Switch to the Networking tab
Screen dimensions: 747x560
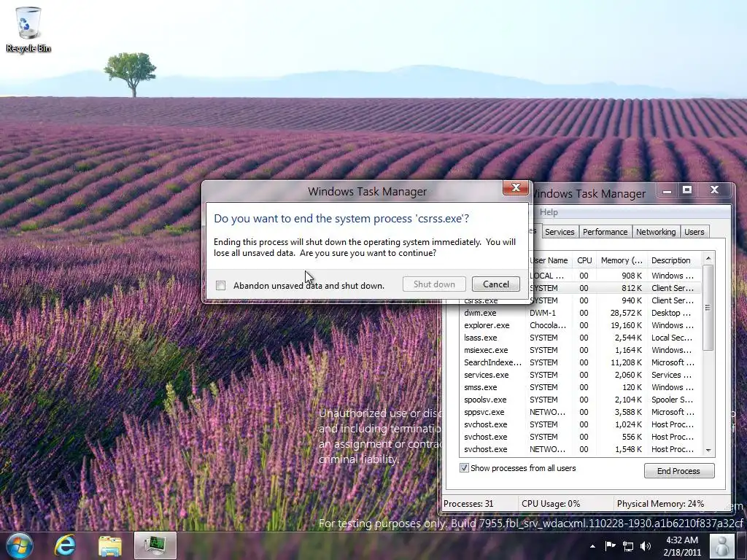pos(656,232)
